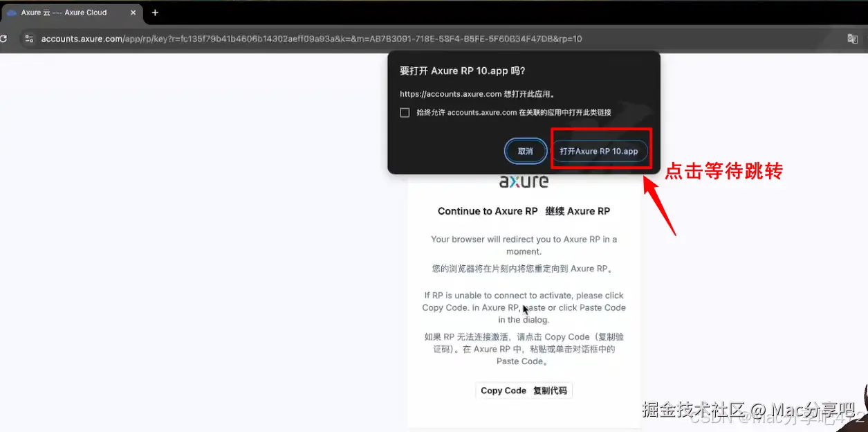868x432 pixels.
Task: Click the '要打开 Axure RP 10.app 吗?' dialog title
Action: [463, 71]
